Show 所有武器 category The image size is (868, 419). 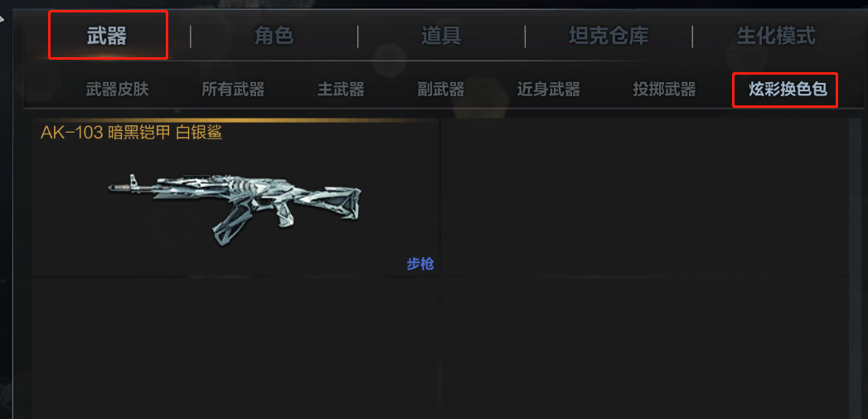tap(233, 90)
